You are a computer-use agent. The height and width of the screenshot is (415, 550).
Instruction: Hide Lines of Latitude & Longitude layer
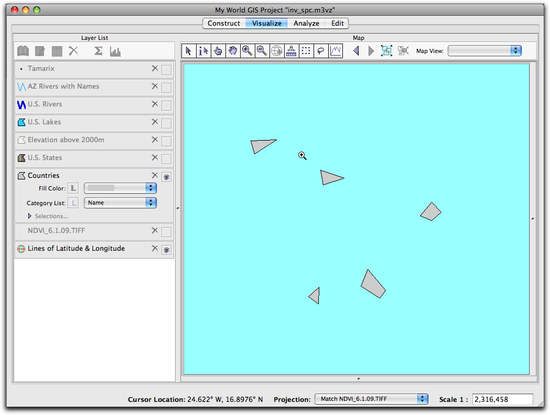coord(166,250)
